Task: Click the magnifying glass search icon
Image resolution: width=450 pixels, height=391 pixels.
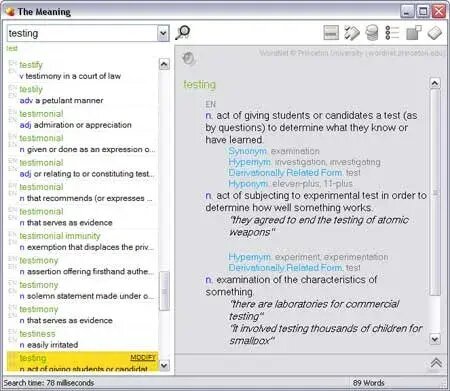Action: (183, 33)
